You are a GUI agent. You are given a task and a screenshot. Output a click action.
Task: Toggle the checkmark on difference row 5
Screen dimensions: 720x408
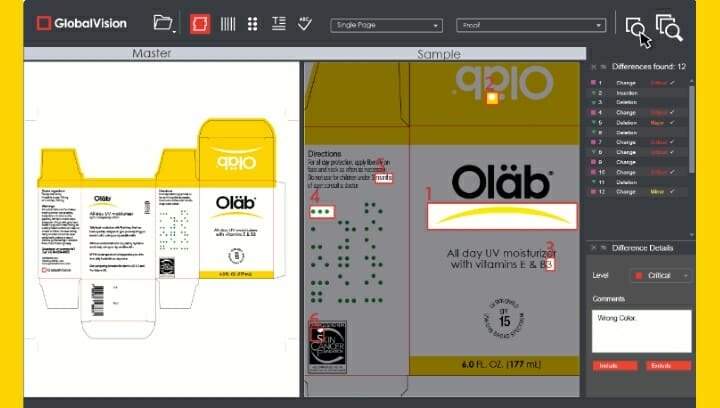coord(672,123)
